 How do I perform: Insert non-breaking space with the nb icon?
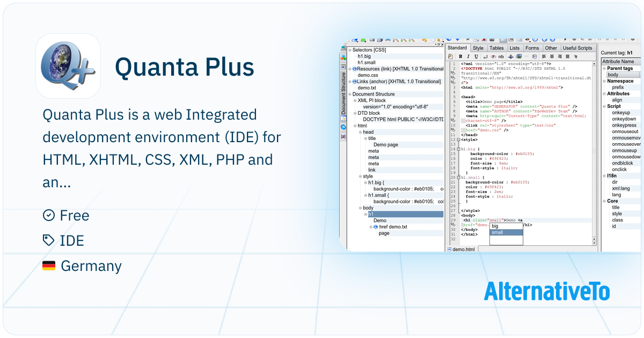tap(501, 56)
